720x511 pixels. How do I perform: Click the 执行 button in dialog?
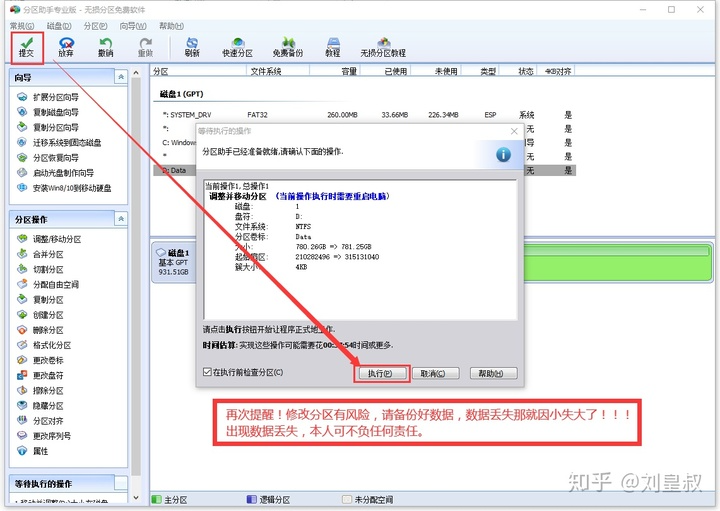[x=381, y=374]
